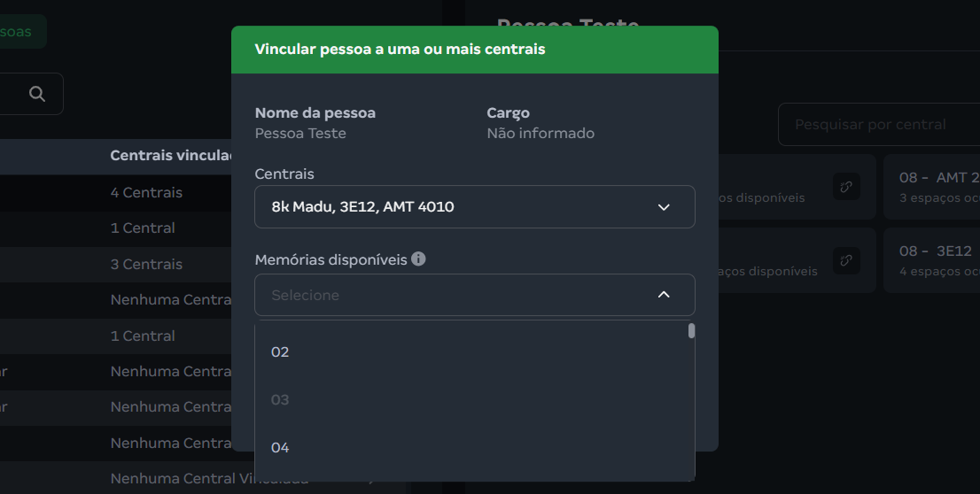Select the row with 3 Centrais
Image resolution: width=980 pixels, height=494 pixels.
pyautogui.click(x=146, y=265)
